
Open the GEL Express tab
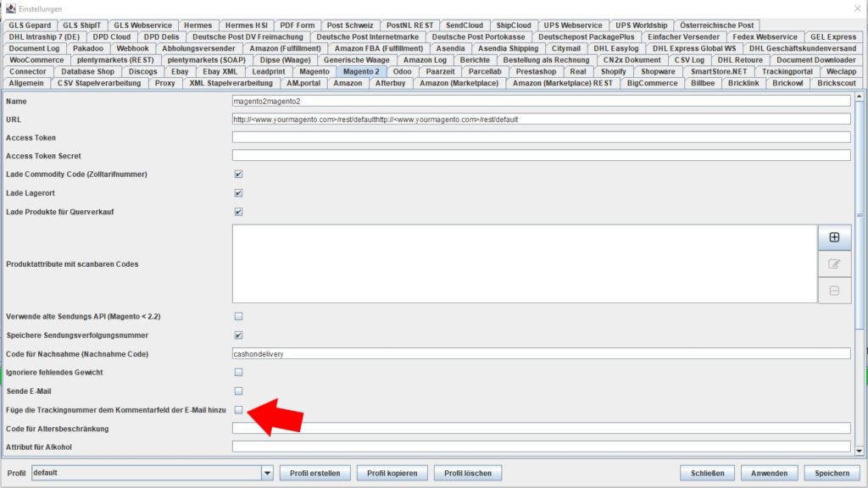pos(833,36)
